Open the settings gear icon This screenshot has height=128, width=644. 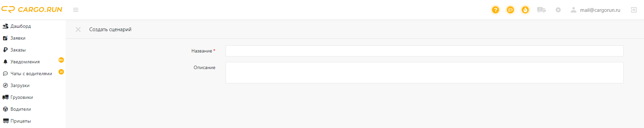tap(558, 10)
